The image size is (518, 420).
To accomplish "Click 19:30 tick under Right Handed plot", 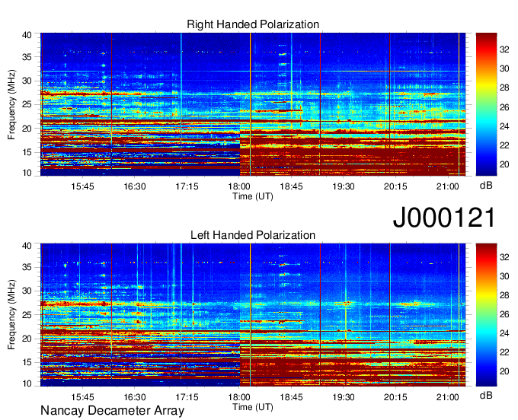I will (344, 186).
